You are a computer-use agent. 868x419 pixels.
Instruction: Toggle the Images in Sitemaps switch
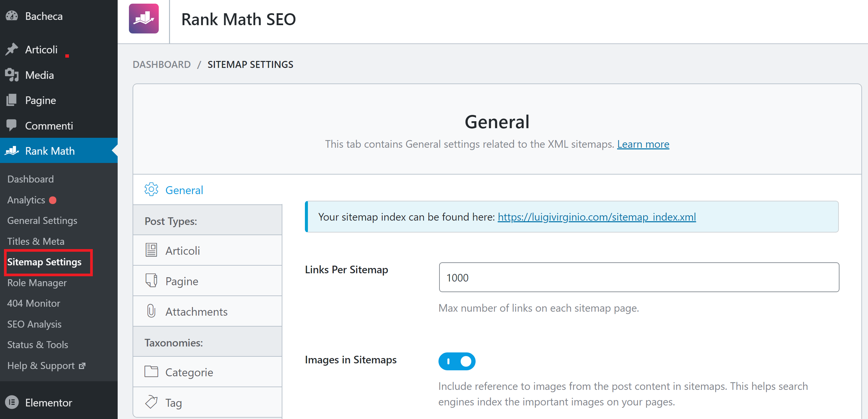[457, 361]
